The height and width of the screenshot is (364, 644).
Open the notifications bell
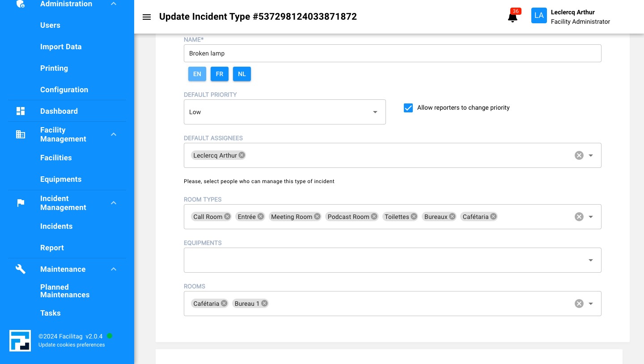pyautogui.click(x=513, y=17)
